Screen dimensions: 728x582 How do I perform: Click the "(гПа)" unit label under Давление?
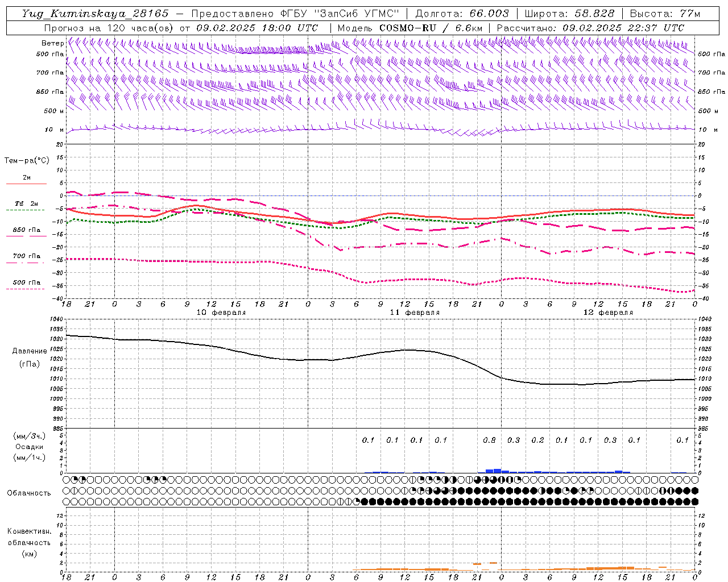point(30,364)
